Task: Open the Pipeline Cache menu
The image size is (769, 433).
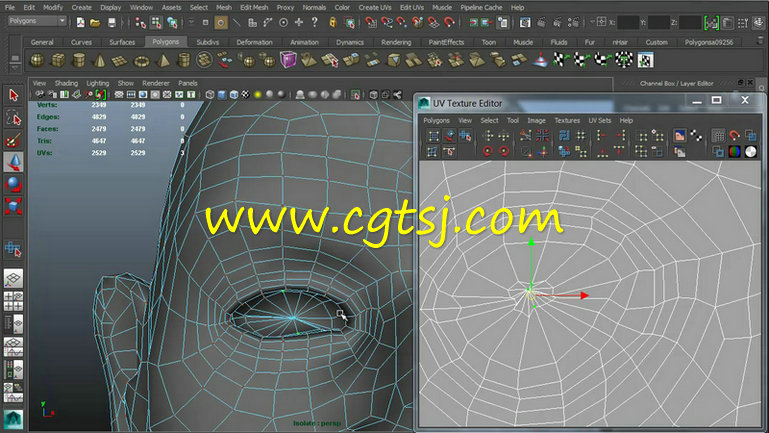Action: click(481, 7)
